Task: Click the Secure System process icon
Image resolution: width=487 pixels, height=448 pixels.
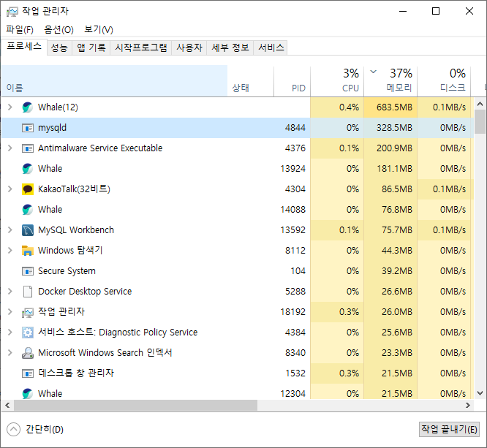Action: click(x=27, y=271)
